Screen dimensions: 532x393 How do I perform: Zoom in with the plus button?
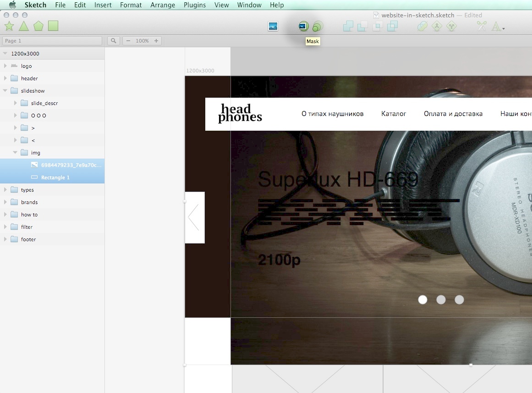(156, 41)
